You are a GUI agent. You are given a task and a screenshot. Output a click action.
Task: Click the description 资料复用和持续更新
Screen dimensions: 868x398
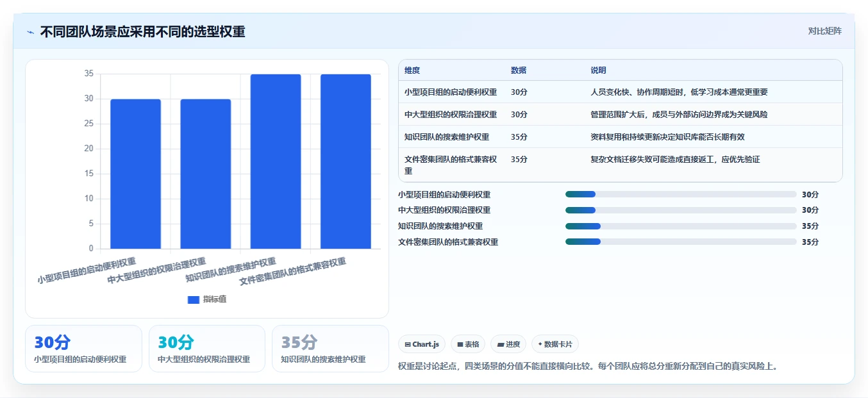click(x=667, y=137)
